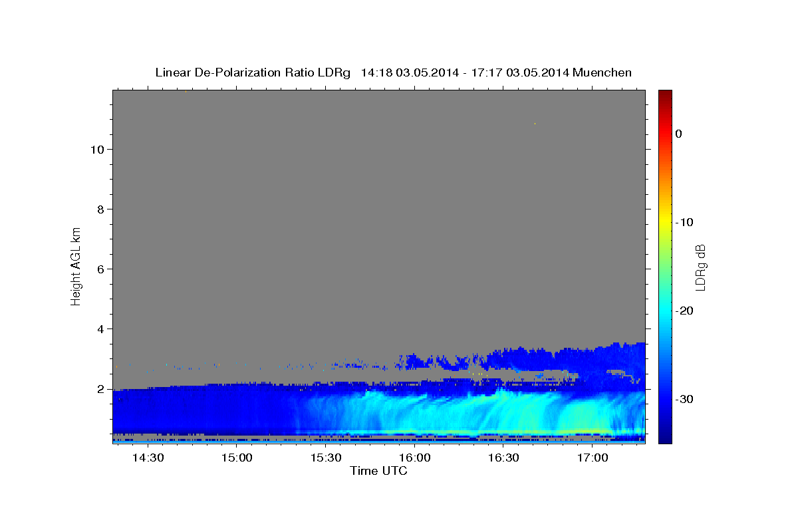
Task: Click the 17:00 time tick label
Action: (x=593, y=458)
